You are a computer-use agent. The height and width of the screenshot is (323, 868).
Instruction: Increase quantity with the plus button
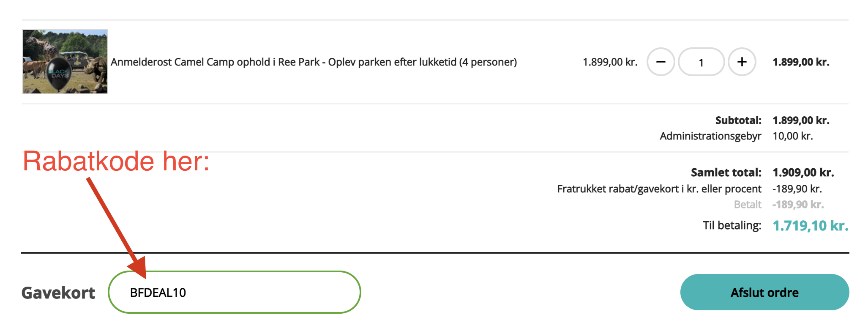tap(742, 62)
